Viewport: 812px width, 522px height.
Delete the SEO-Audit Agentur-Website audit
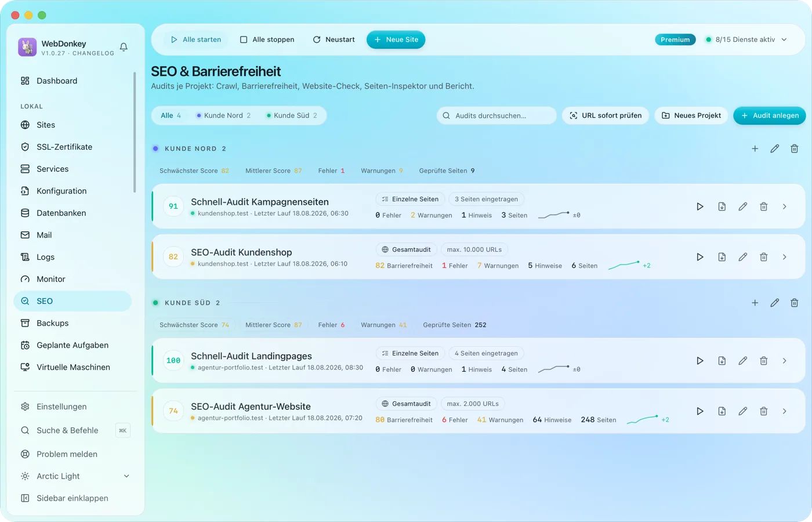click(x=764, y=411)
